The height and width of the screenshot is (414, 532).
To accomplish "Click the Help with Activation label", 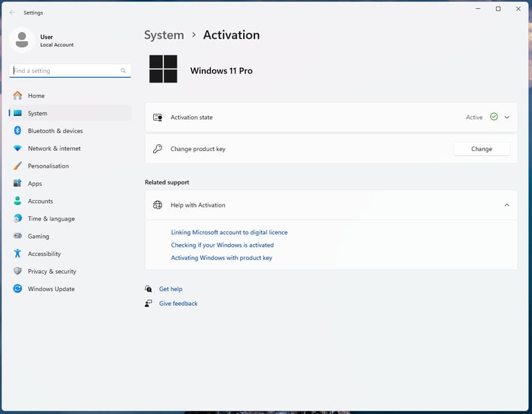I will [x=198, y=205].
